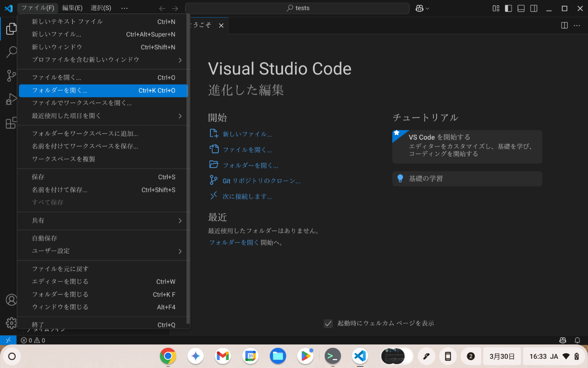Toggle 起動時にウェルカム ページを表示 checkbox
Screen dimensions: 588x368
[x=328, y=323]
